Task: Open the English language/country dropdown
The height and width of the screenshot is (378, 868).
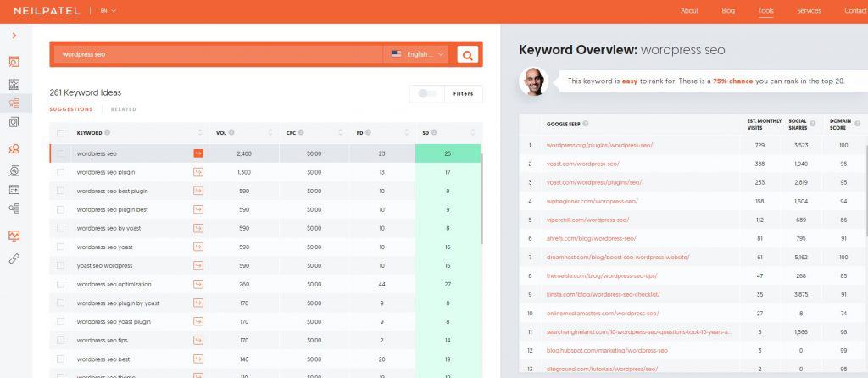Action: (415, 54)
